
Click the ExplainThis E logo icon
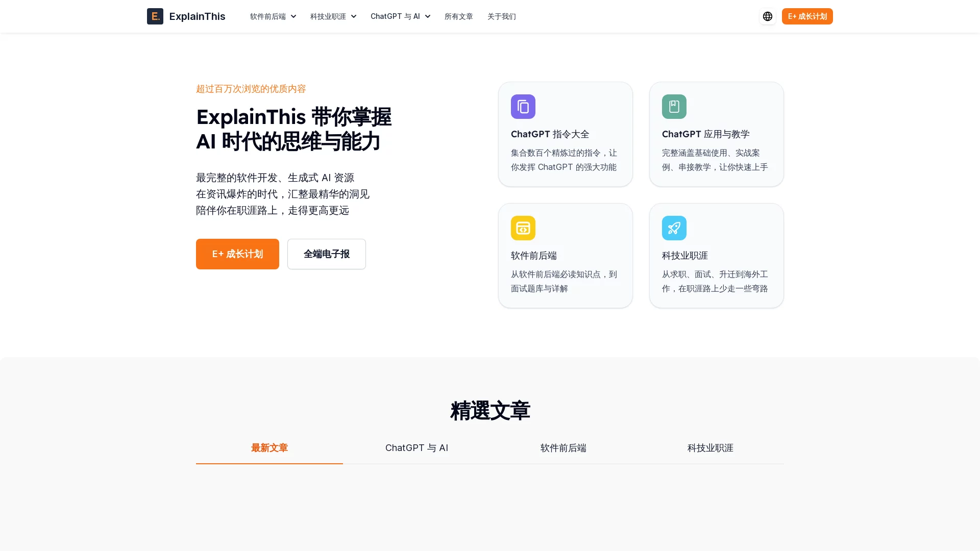(155, 16)
